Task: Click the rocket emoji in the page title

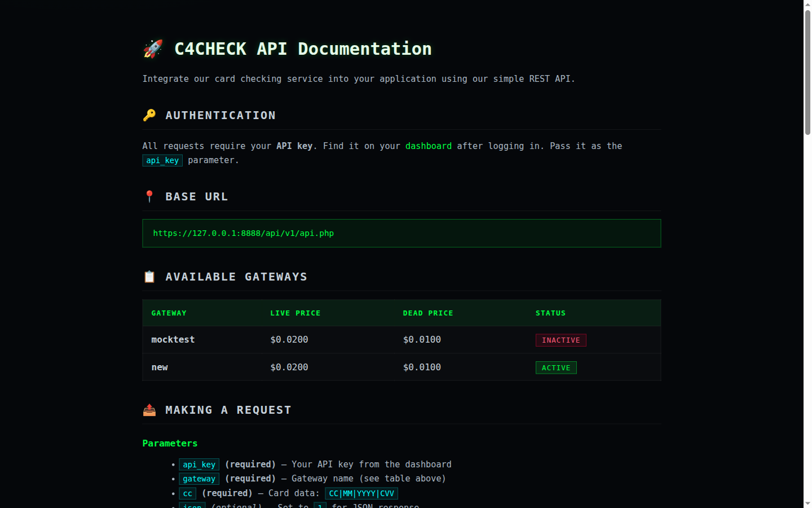Action: tap(153, 49)
